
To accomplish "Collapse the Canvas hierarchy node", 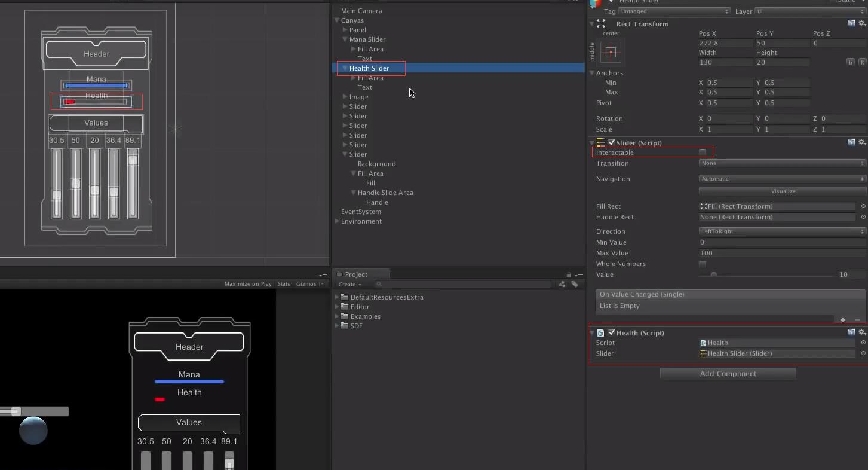I will [337, 20].
